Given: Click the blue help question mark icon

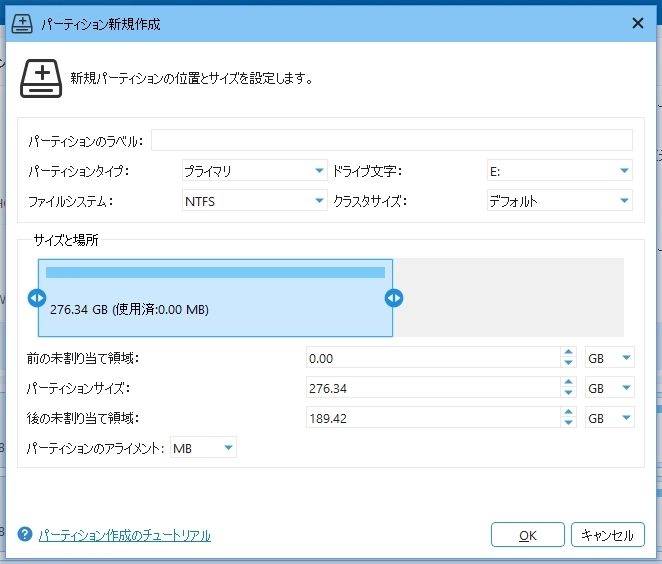Looking at the screenshot, I should point(25,534).
